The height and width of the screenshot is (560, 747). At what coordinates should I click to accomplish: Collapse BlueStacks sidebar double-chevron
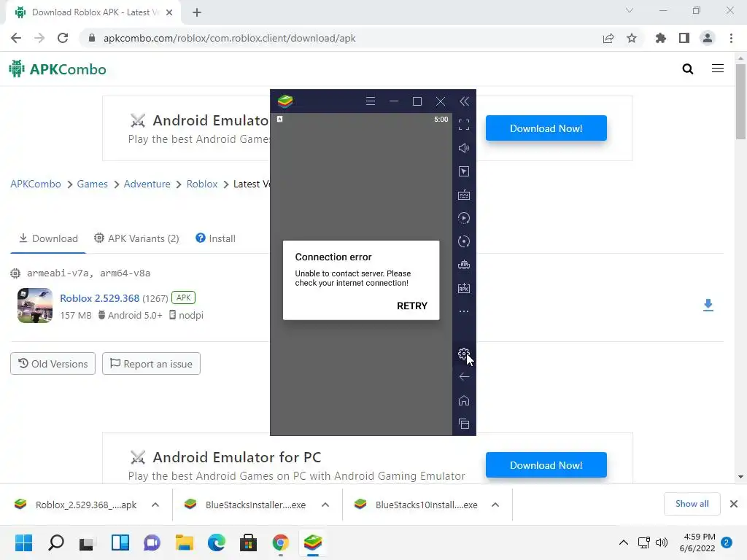coord(464,101)
